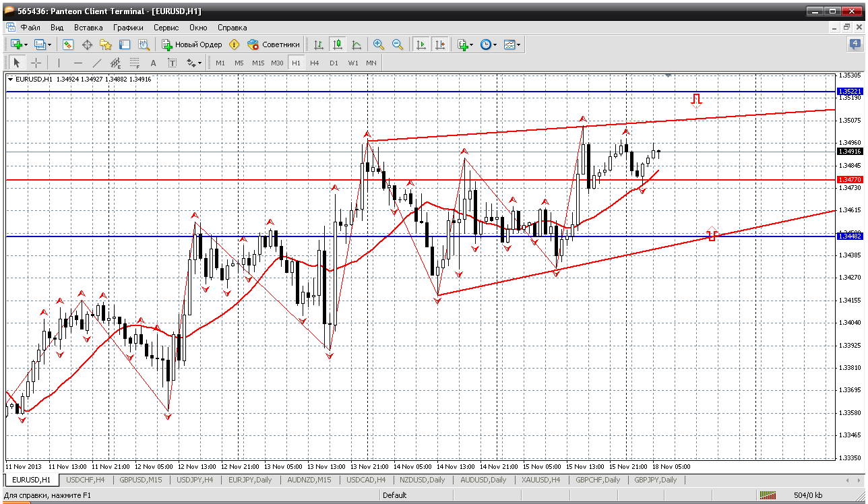Select the Crosshair tool
The image size is (868, 504).
36,63
